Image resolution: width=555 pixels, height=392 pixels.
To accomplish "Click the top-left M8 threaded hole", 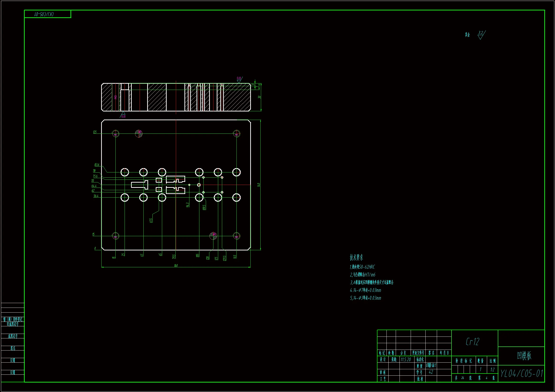I will pos(116,134).
